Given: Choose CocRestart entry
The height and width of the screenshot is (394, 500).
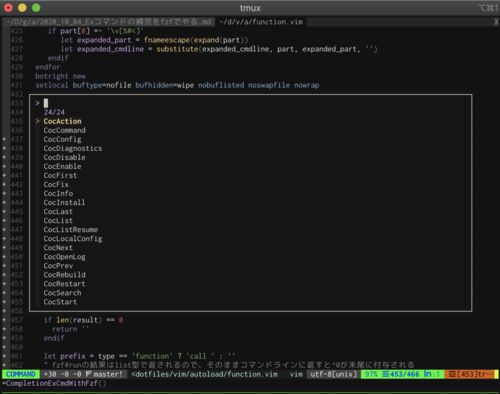Looking at the screenshot, I should coord(64,284).
